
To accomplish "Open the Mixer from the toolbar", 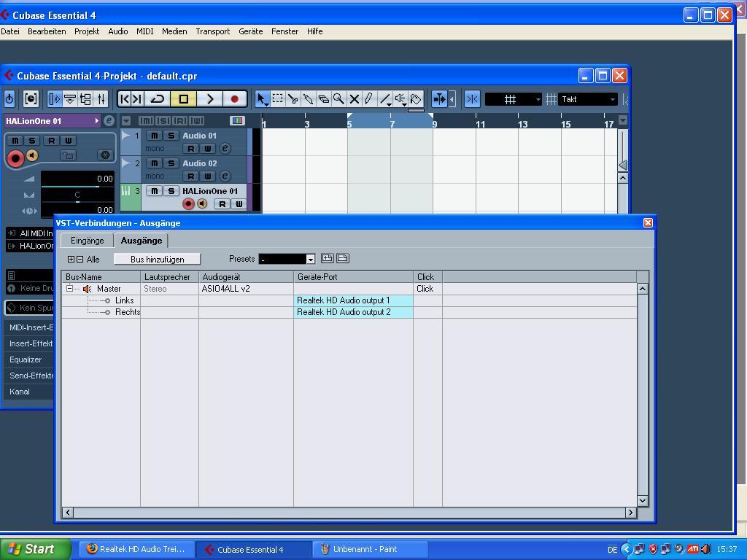I will tap(101, 99).
